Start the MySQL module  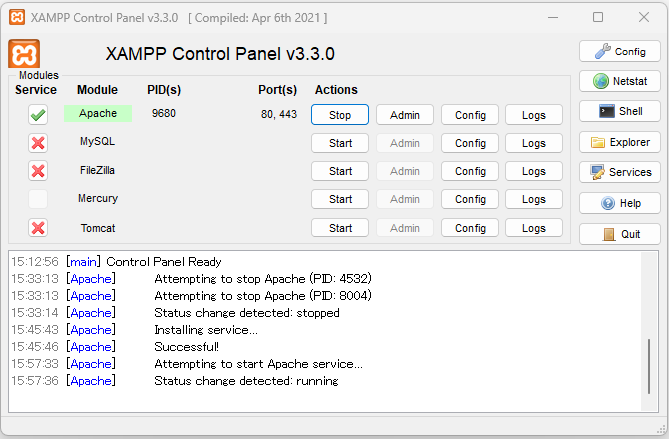(x=340, y=143)
